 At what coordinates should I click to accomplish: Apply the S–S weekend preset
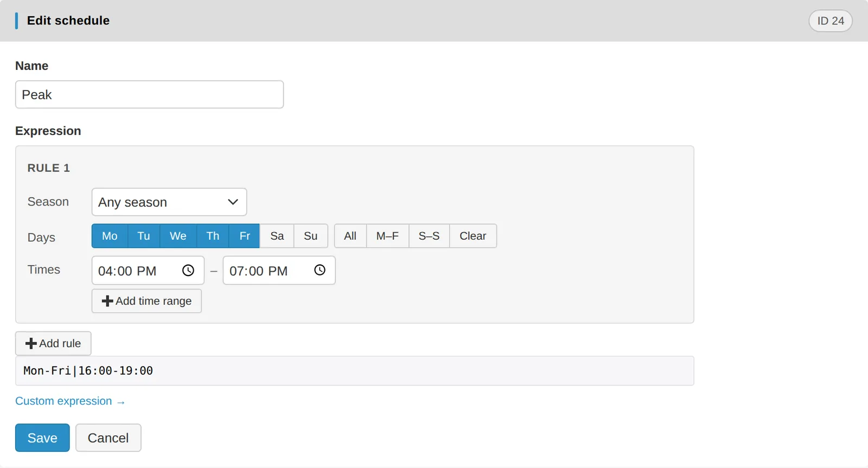point(429,236)
